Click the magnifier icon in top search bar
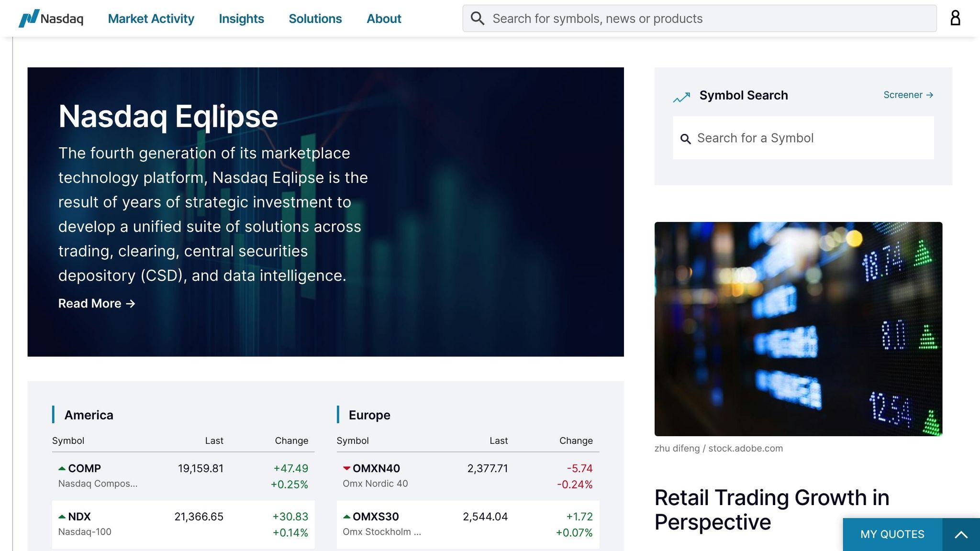The image size is (980, 551). (x=478, y=18)
